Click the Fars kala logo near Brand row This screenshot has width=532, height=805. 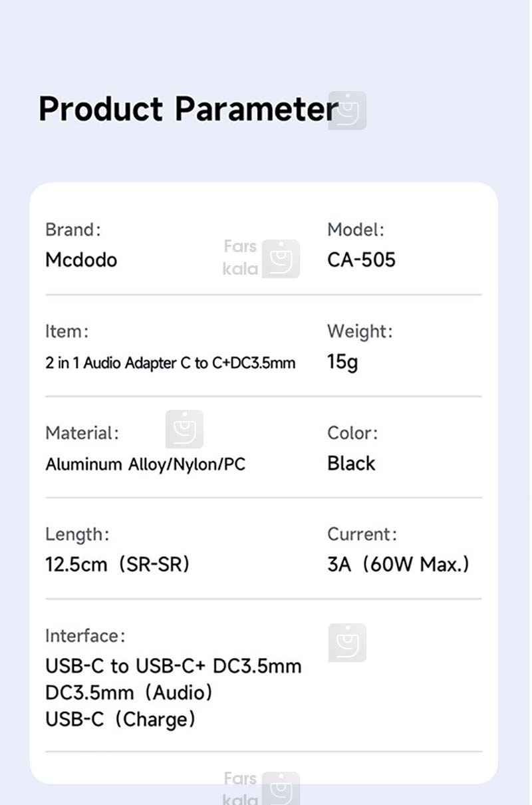click(x=261, y=258)
